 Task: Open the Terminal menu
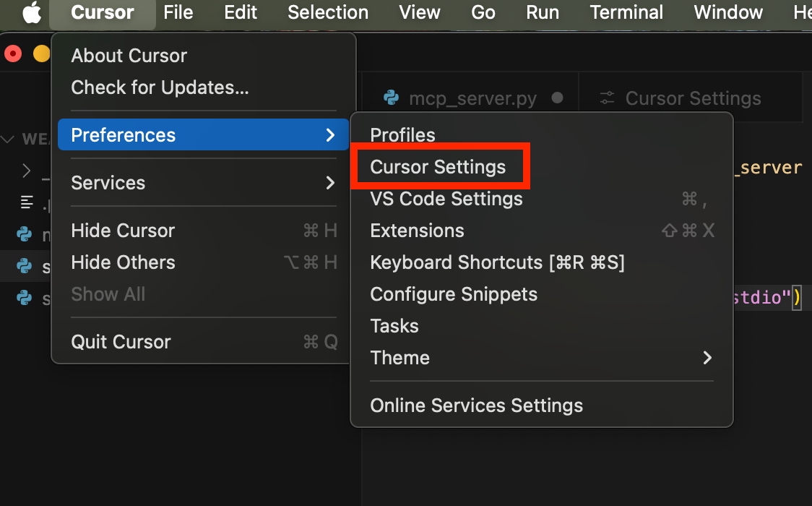(x=626, y=12)
